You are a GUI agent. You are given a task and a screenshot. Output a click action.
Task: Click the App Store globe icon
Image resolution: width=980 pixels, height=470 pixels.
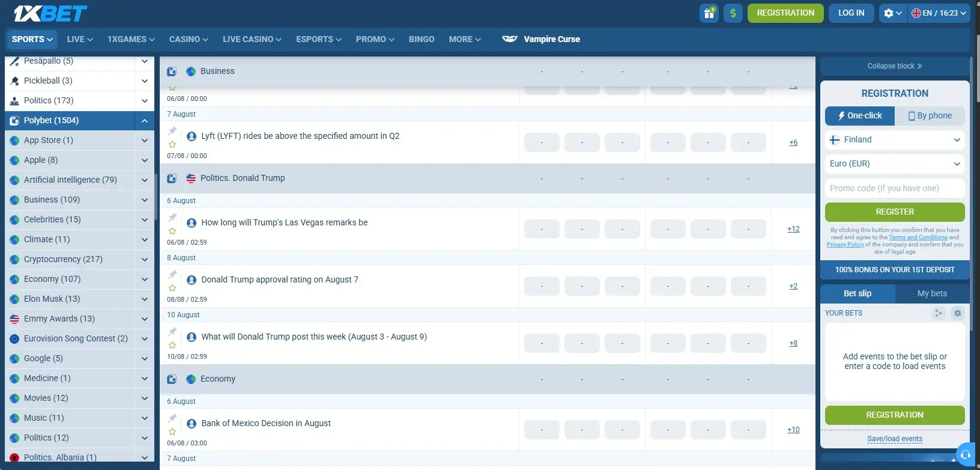click(x=14, y=141)
